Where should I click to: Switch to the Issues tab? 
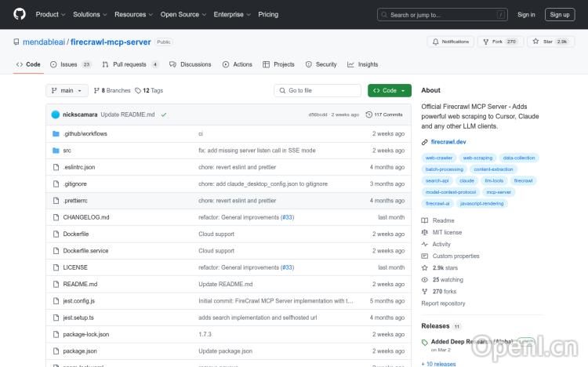[x=69, y=64]
